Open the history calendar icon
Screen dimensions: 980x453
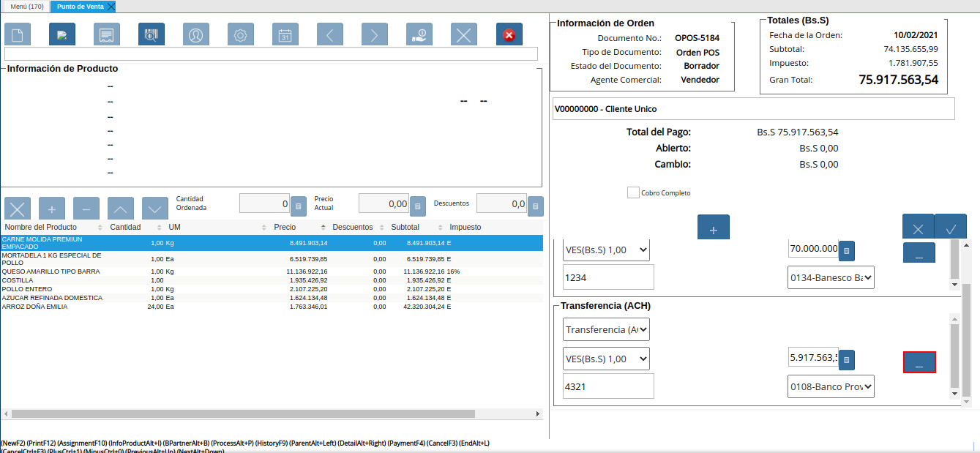(285, 34)
